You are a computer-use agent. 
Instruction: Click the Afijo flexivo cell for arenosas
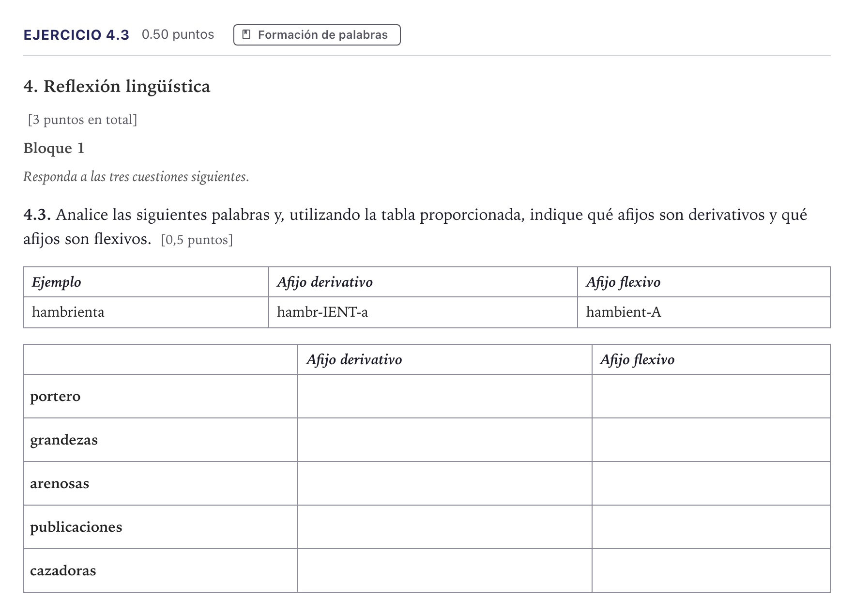(711, 483)
